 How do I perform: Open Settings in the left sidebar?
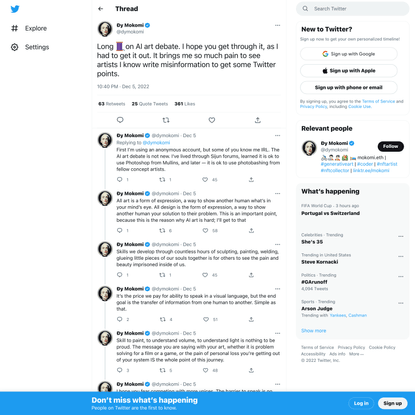click(30, 47)
